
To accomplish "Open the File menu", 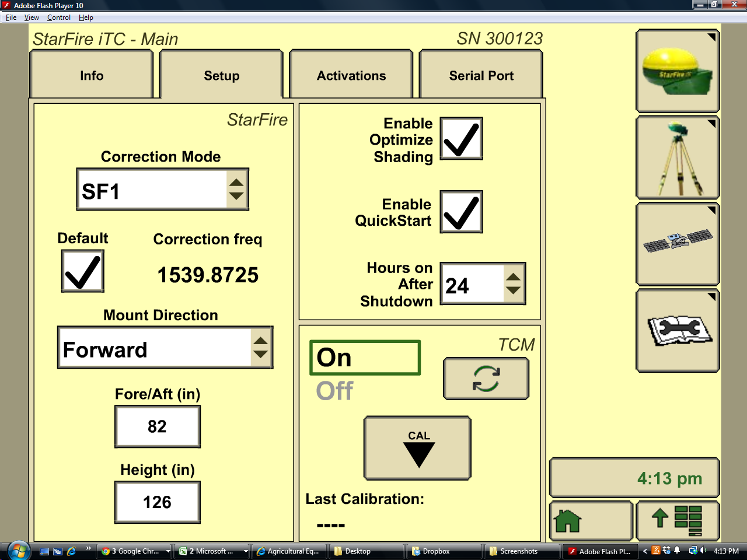I will (11, 17).
